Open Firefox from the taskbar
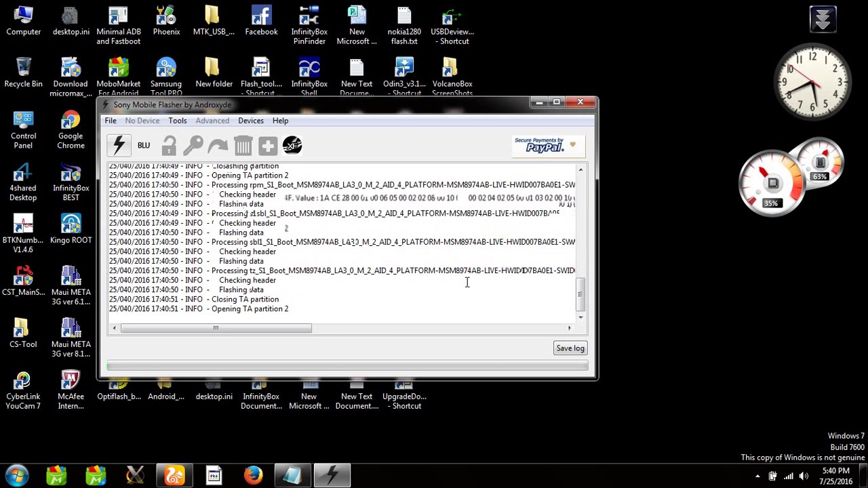Screen dimensions: 868x488 (253, 476)
